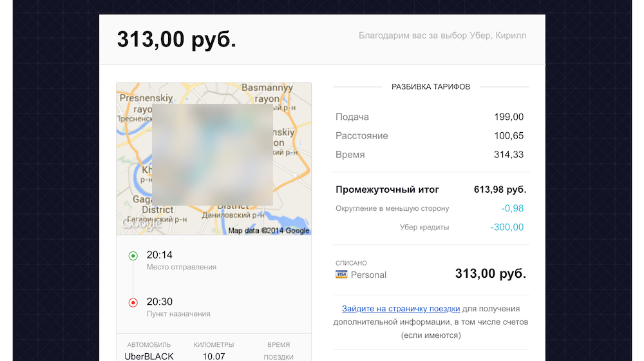Screen dimensions: 644x361
Task: Select the credits value '-300,00'
Action: (507, 228)
